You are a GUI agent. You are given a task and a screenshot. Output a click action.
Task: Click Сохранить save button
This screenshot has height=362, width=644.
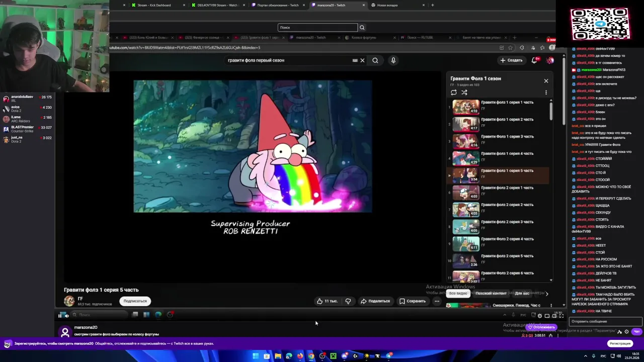(x=413, y=301)
